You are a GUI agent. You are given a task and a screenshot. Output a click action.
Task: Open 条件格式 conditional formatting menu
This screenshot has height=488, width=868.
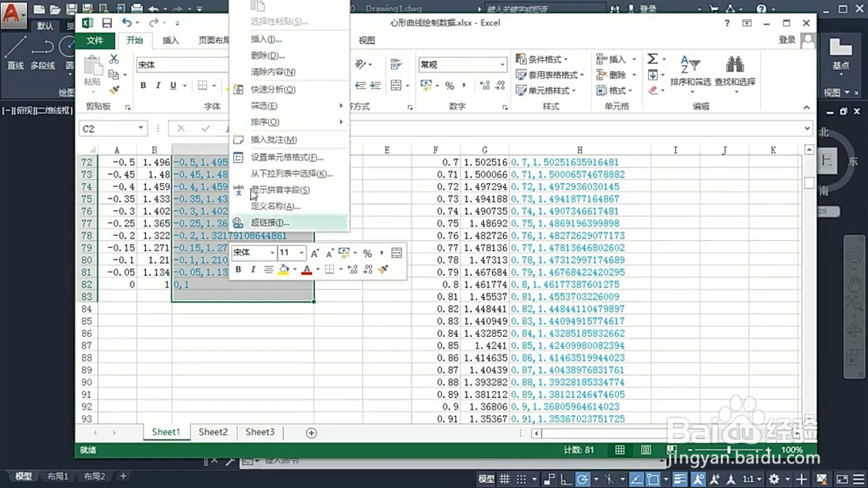pyautogui.click(x=542, y=60)
